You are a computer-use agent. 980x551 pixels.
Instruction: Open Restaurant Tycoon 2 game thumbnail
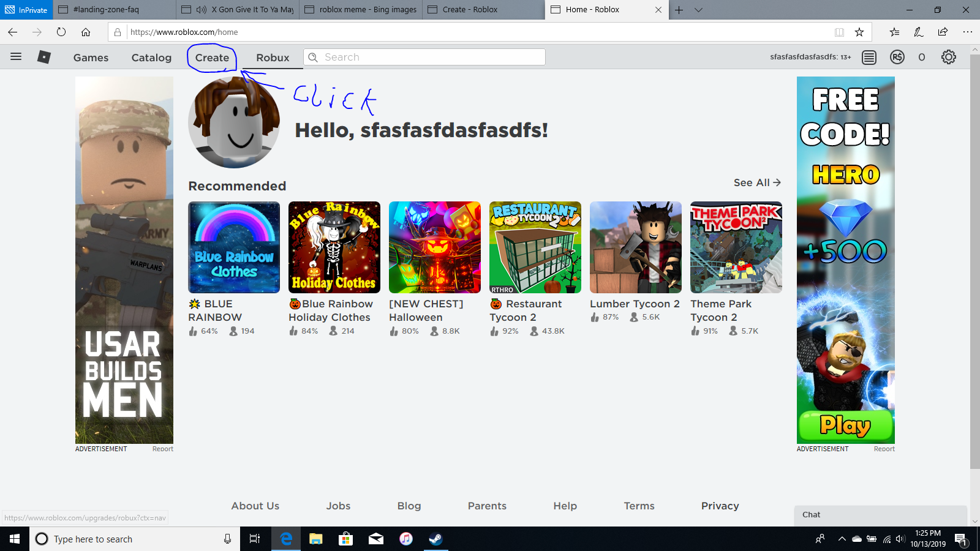[x=535, y=247]
